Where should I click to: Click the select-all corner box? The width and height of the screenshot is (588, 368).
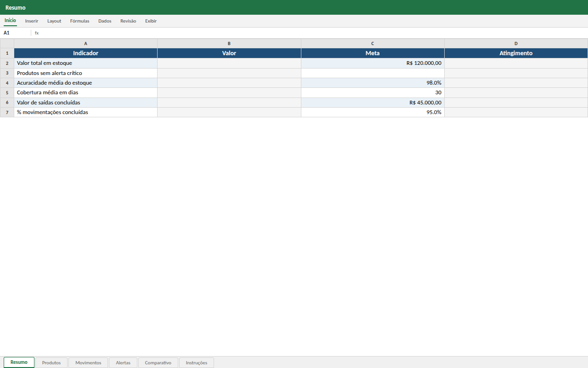[x=7, y=44]
